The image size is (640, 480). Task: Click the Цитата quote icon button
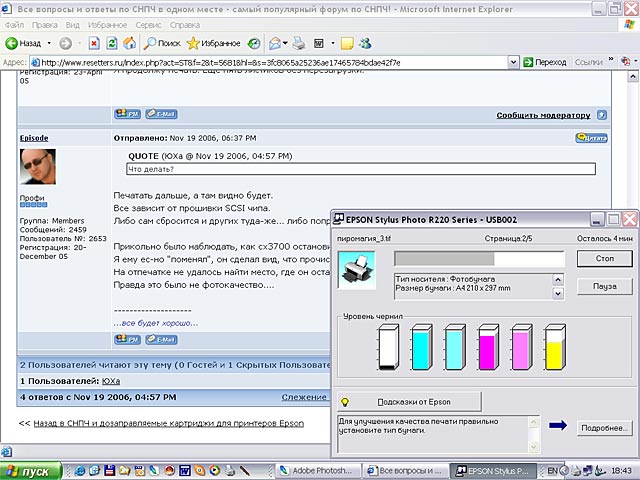591,138
